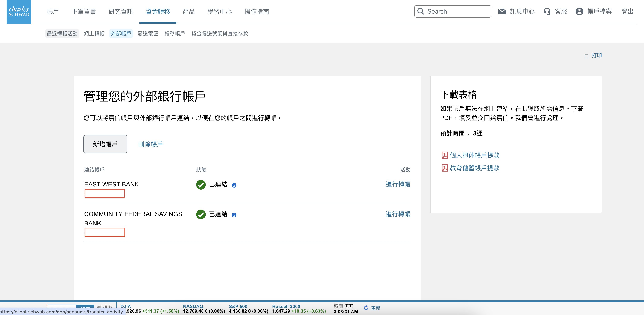Click the 登出 logout link
Viewport: 644px width, 315px height.
pos(627,12)
